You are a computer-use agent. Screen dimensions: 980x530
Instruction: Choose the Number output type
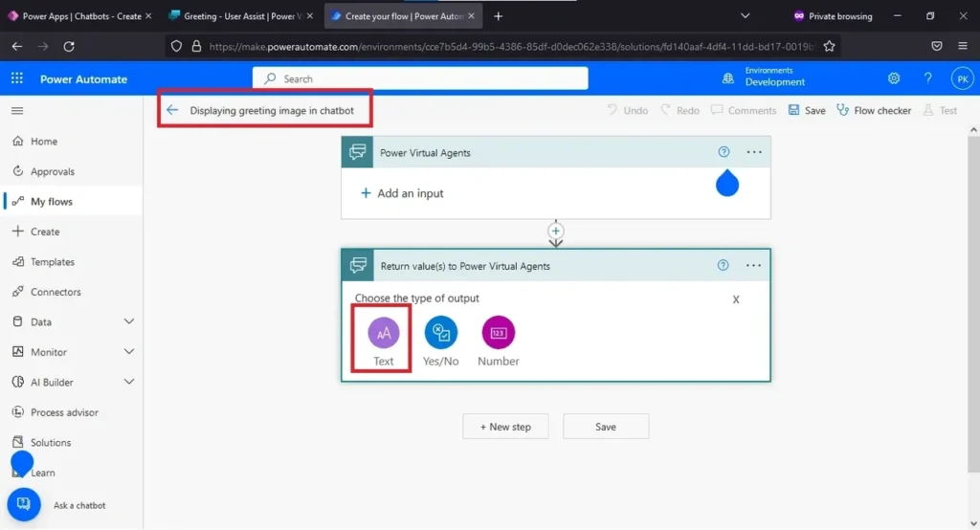(x=498, y=341)
